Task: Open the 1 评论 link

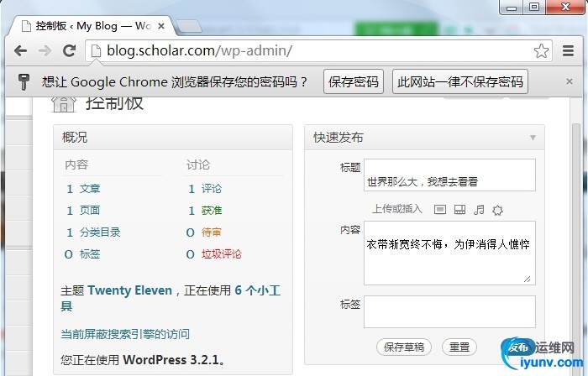Action: coord(205,188)
